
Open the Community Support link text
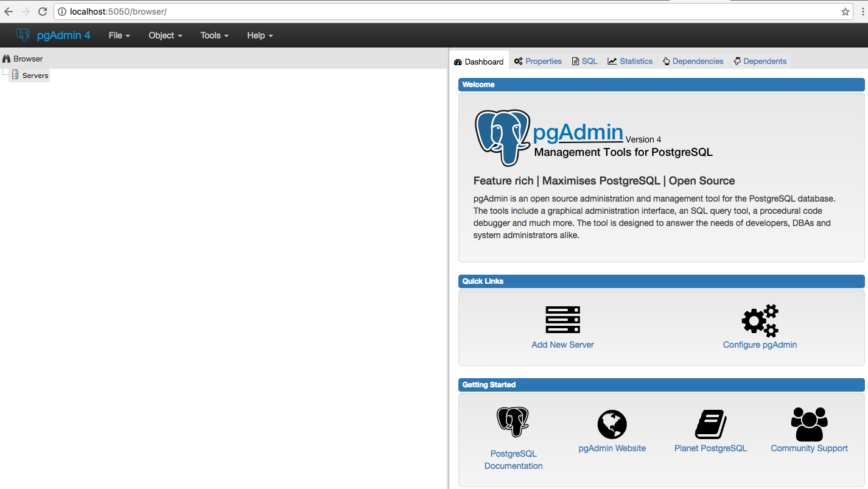tap(809, 448)
